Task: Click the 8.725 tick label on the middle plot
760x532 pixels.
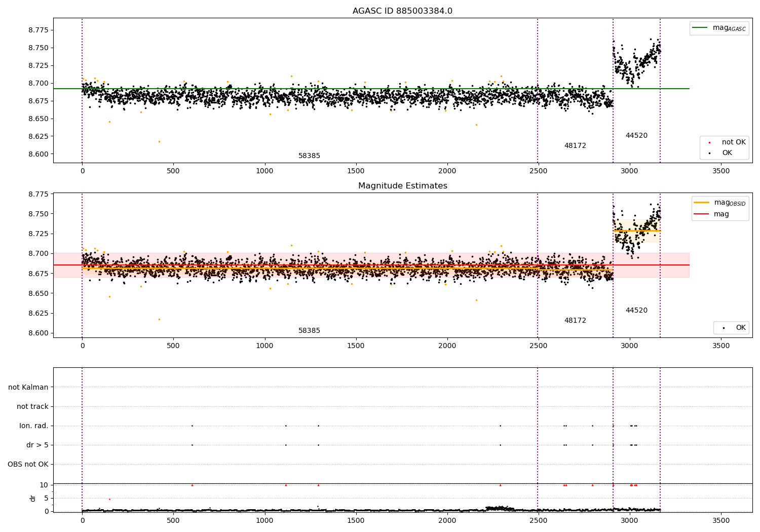Action: point(39,234)
